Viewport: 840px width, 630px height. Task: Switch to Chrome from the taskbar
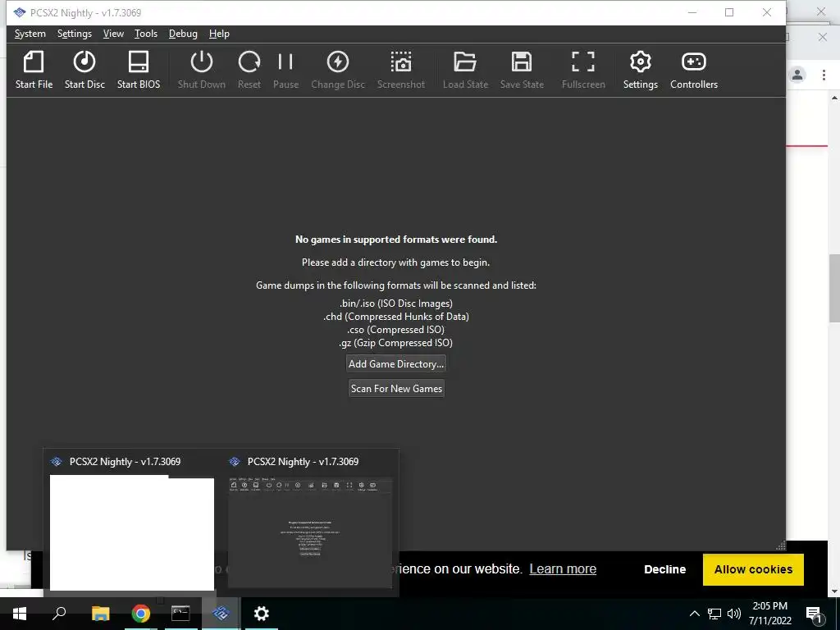[140, 614]
